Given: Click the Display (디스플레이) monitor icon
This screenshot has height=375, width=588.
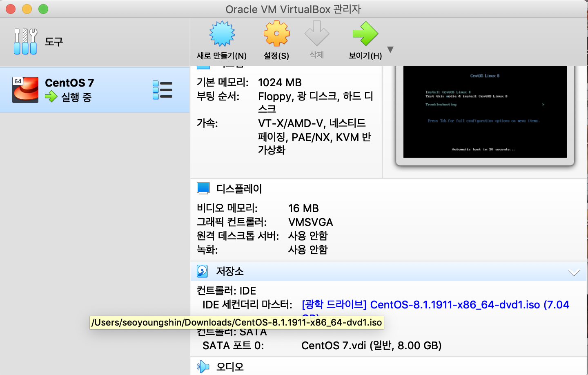Looking at the screenshot, I should [x=203, y=188].
